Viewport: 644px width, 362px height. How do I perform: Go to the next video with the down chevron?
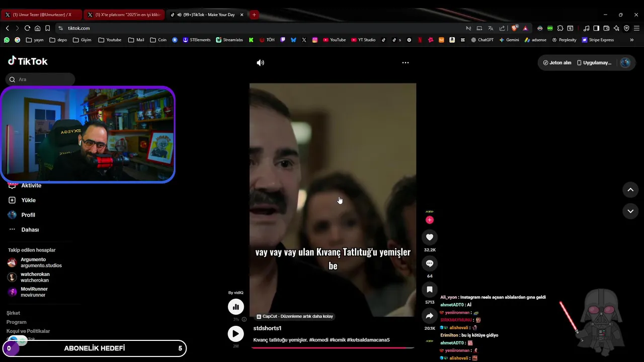pos(630,211)
